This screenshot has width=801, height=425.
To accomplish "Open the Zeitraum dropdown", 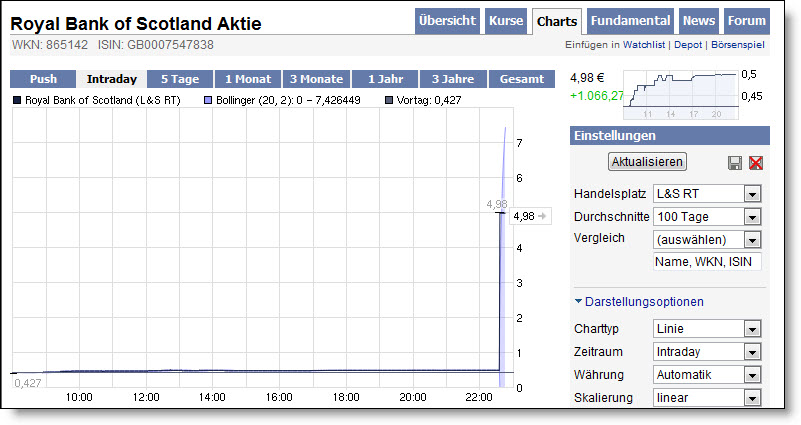I will (706, 351).
